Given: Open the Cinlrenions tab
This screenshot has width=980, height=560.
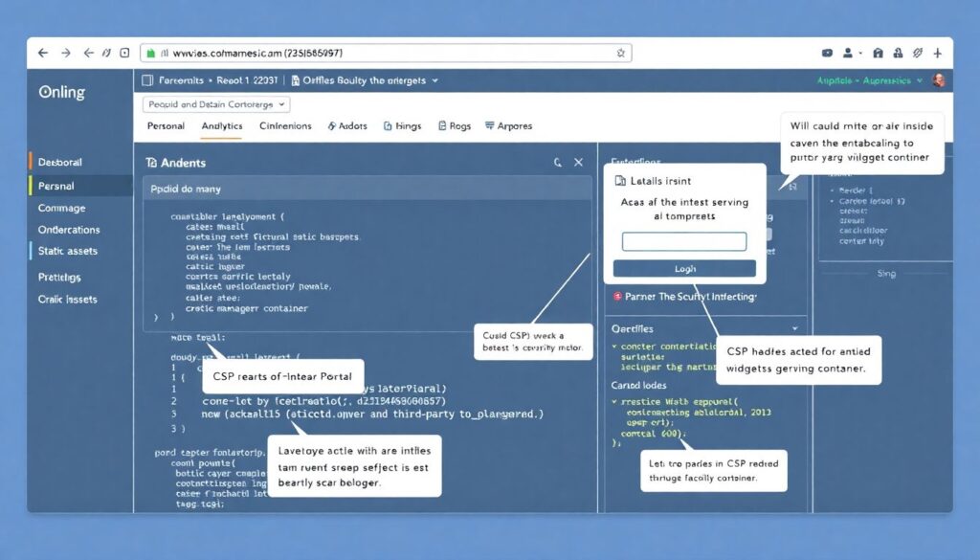Looking at the screenshot, I should coord(285,126).
